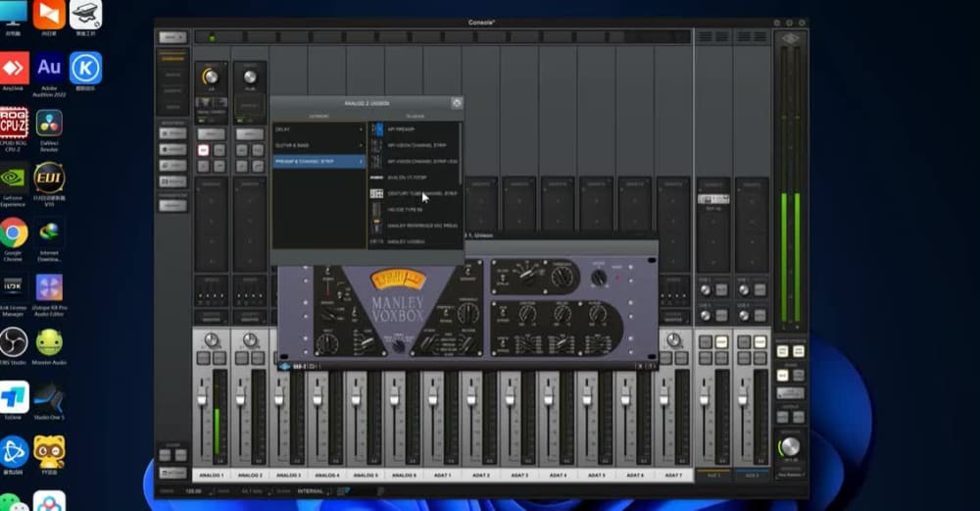Screen dimensions: 980x511
Task: Click the UA logo on Voxbox plug-in toolbar
Action: point(285,366)
